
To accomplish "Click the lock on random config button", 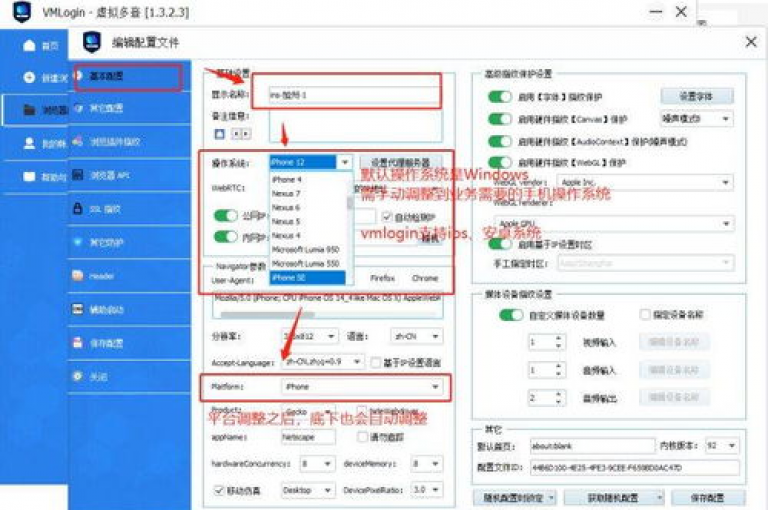I will 514,498.
